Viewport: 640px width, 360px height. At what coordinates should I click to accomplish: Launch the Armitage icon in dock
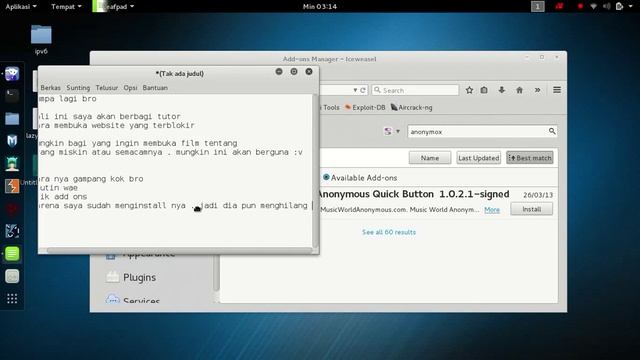tap(12, 164)
